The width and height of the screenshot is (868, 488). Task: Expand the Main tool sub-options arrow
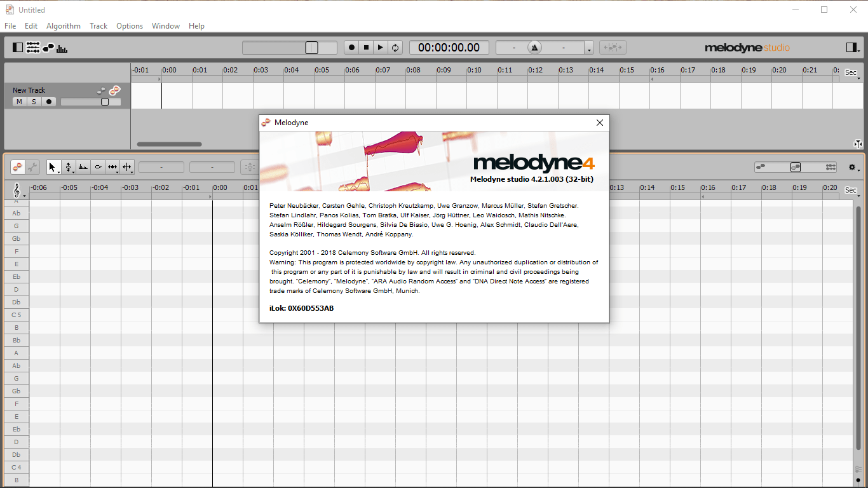pyautogui.click(x=59, y=172)
